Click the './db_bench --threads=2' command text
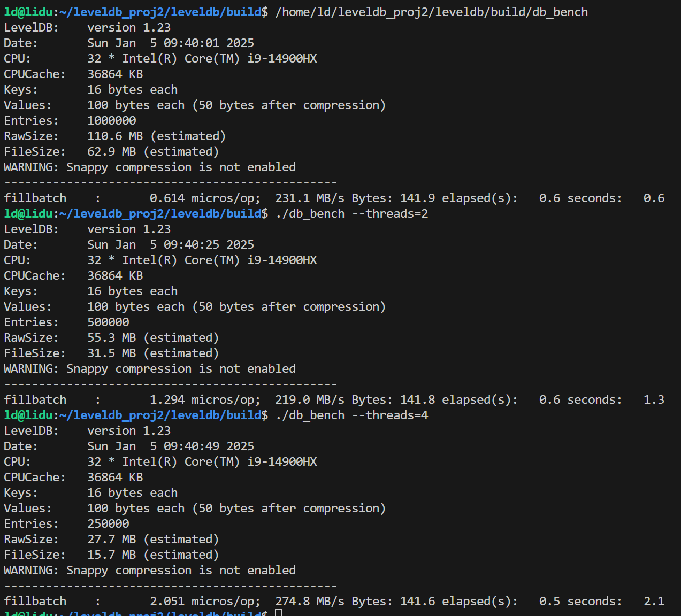Viewport: 681px width, 616px height. click(x=351, y=213)
